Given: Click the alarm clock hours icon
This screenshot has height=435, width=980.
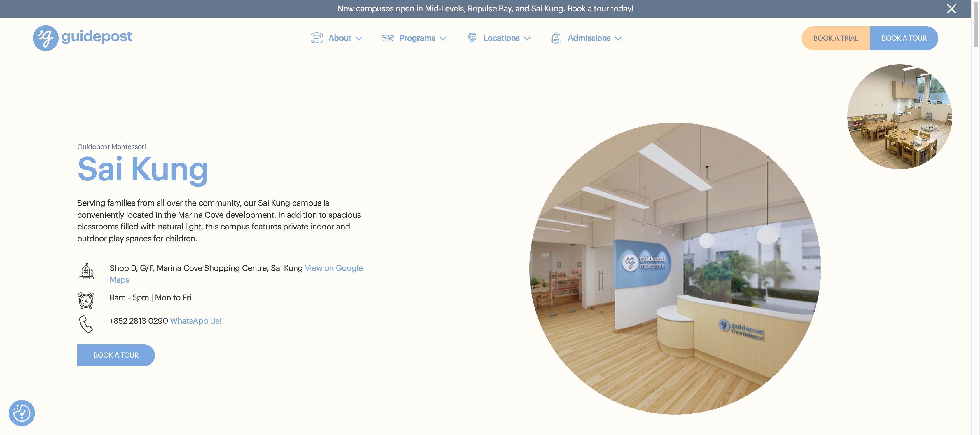Looking at the screenshot, I should [86, 300].
